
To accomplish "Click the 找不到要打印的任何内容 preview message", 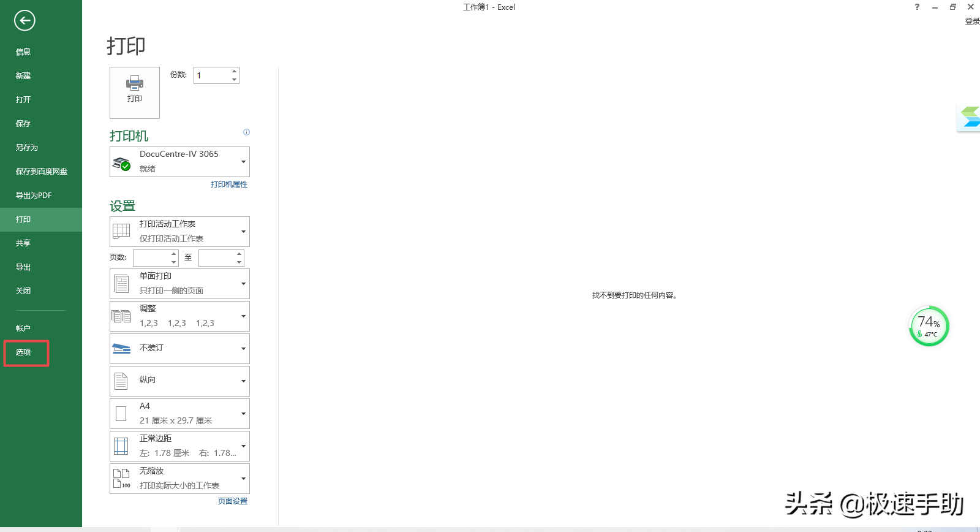I will (x=635, y=295).
